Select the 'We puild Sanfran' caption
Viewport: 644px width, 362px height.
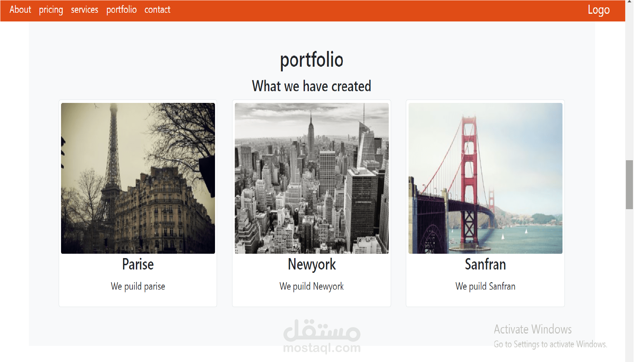point(485,286)
